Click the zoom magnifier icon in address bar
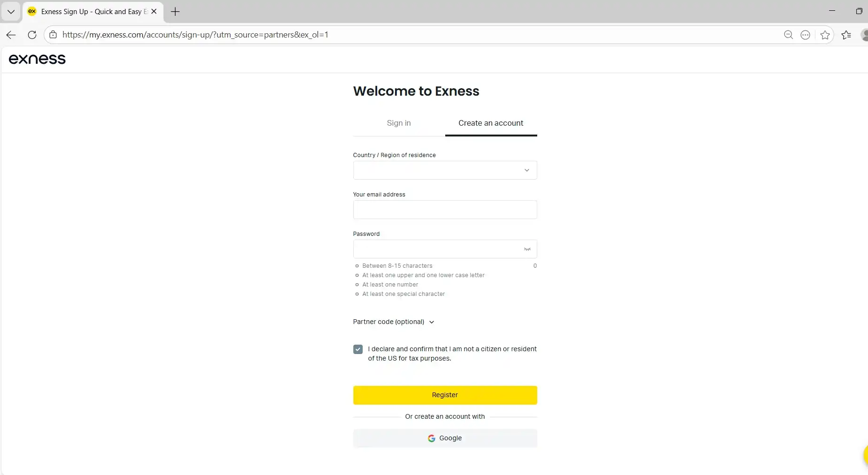This screenshot has width=868, height=475. tap(788, 35)
